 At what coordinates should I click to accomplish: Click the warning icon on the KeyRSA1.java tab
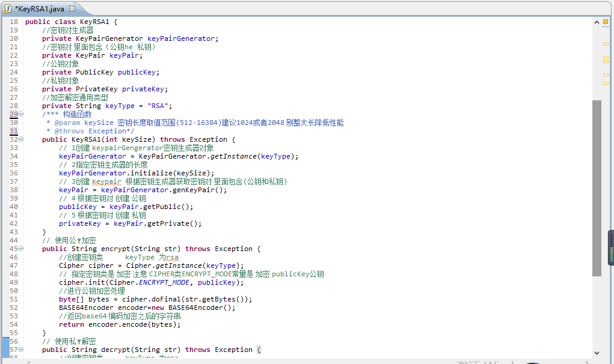pos(6,9)
